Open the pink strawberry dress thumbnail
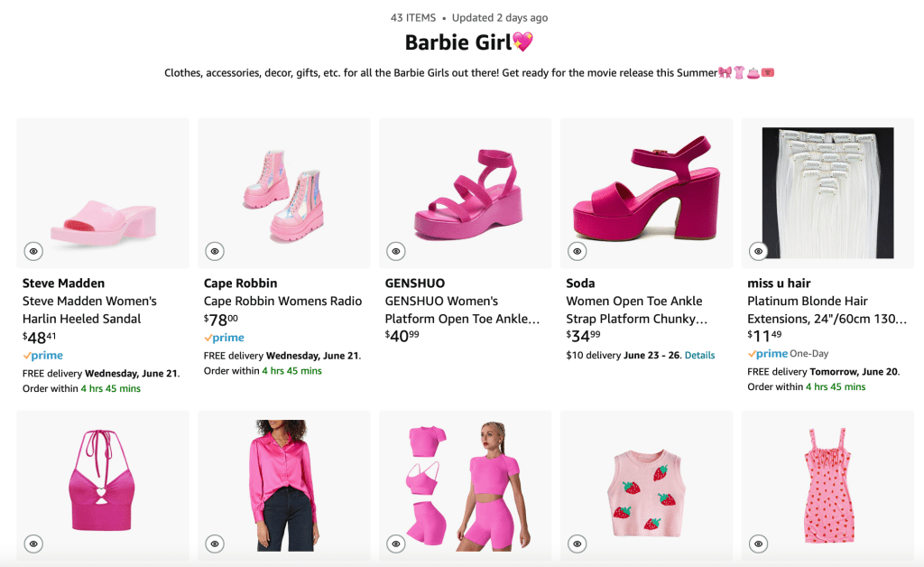The height and width of the screenshot is (567, 924). 827,485
